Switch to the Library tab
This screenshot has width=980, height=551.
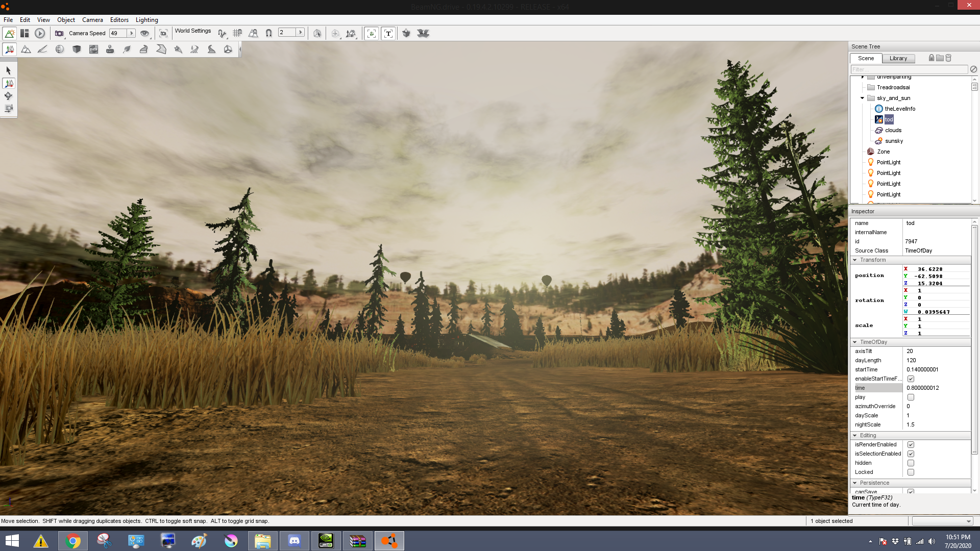tap(898, 59)
